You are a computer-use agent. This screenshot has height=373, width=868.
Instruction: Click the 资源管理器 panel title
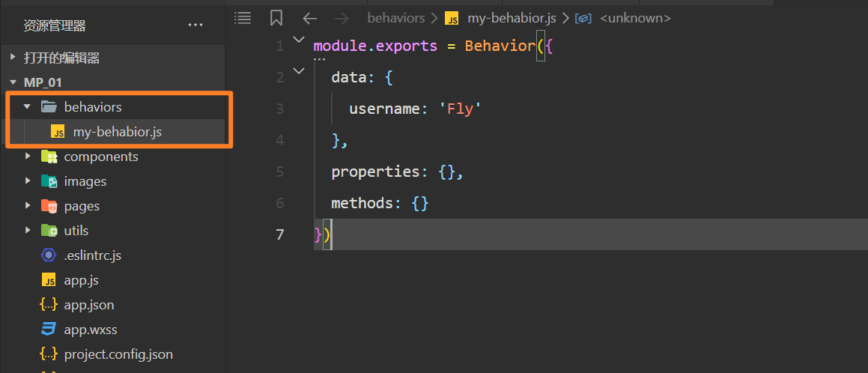click(55, 25)
